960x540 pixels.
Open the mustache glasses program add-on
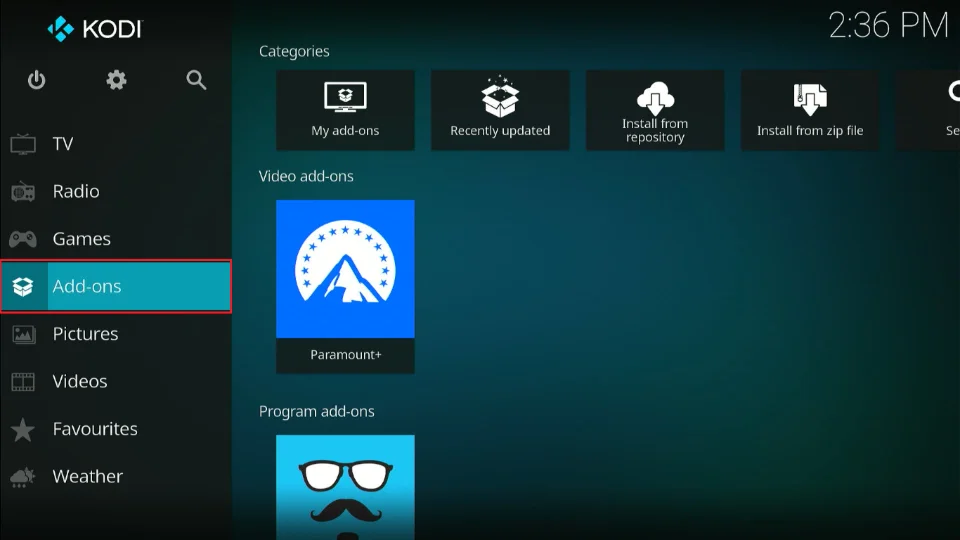(x=345, y=487)
